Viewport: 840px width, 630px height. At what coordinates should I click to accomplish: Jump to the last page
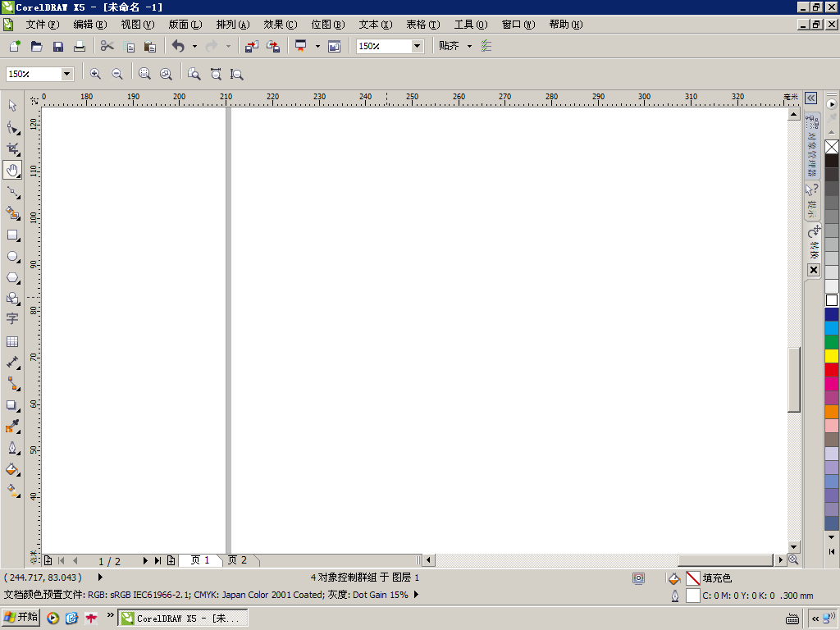[x=157, y=560]
